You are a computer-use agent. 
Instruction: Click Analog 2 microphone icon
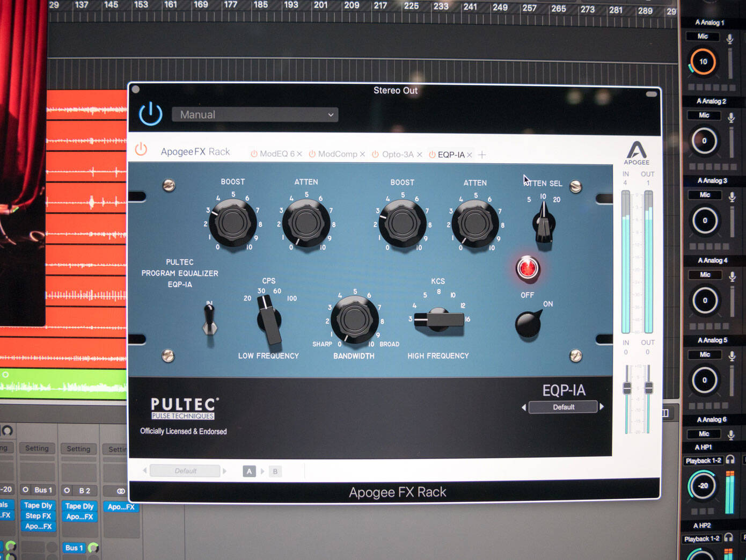point(731,118)
